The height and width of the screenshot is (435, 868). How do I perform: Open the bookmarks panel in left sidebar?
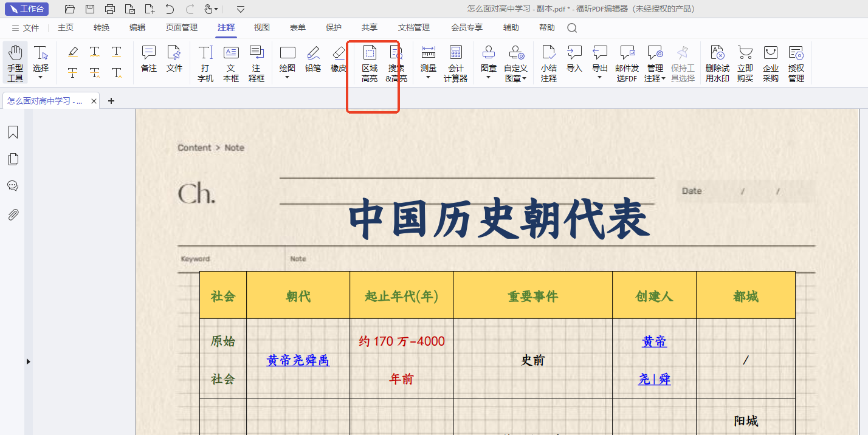tap(13, 132)
